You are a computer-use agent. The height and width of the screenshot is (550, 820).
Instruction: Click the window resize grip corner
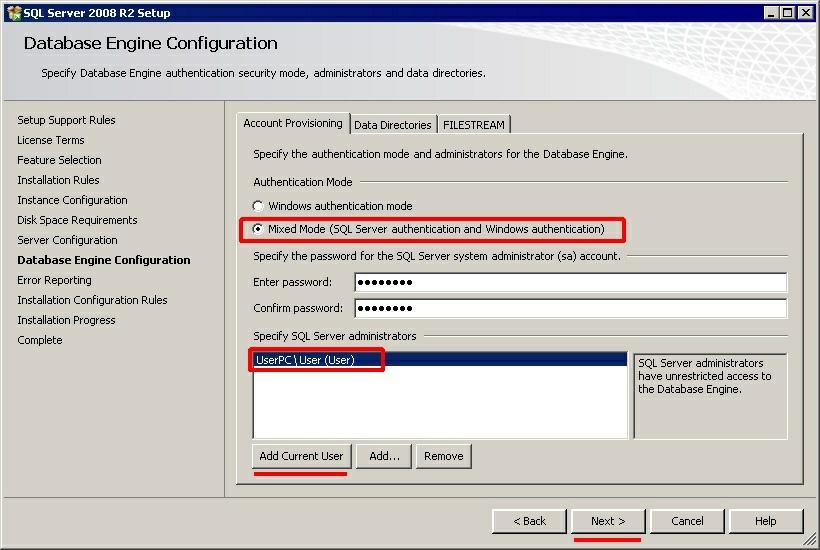(810, 539)
